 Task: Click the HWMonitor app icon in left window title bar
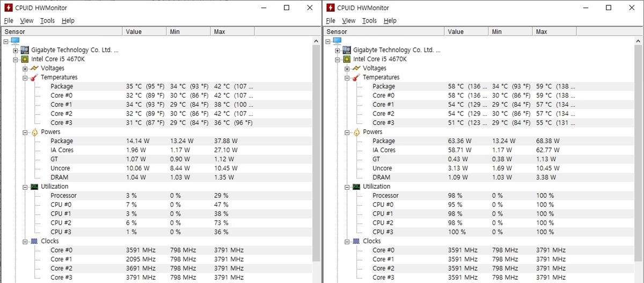[x=8, y=8]
